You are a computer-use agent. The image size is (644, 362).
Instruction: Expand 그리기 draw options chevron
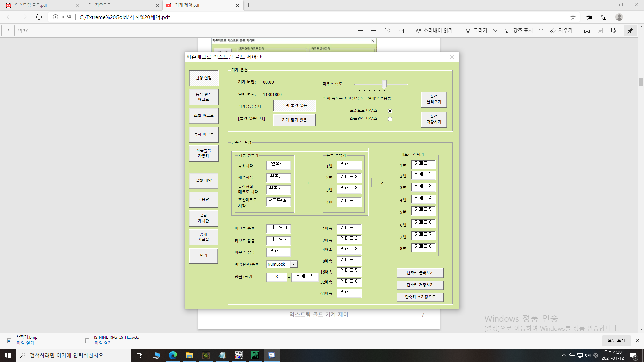pos(495,31)
